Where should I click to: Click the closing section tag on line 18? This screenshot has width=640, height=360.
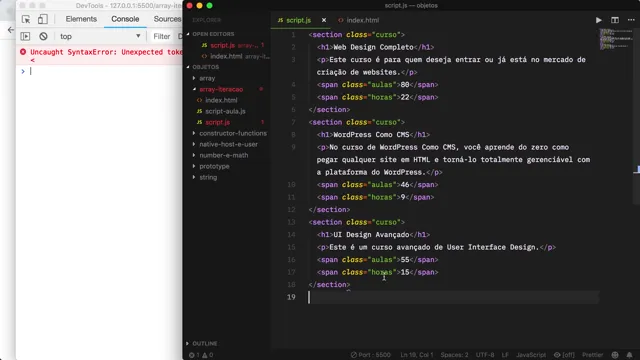coord(329,285)
